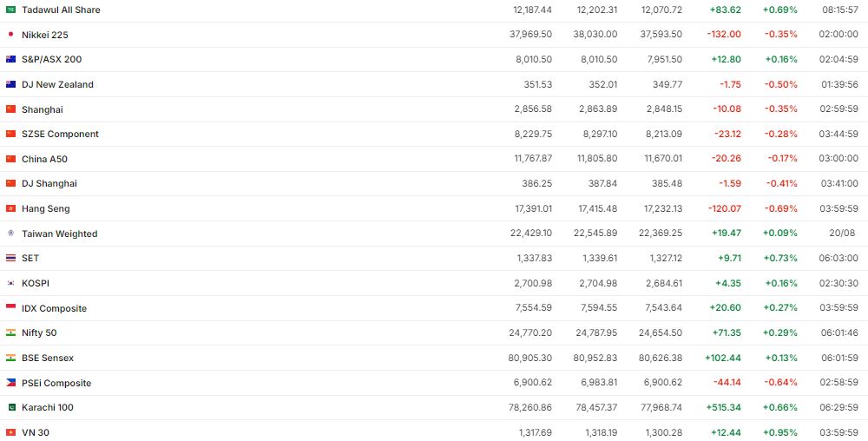Click the Philippines flag beside PSEi Composite
Viewport: 868px width, 441px height.
click(10, 383)
